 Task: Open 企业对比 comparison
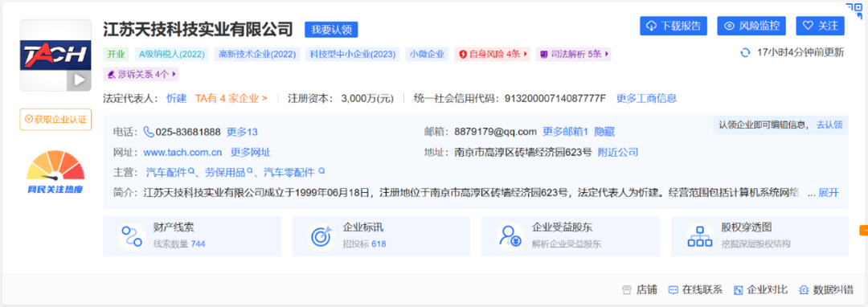(x=760, y=290)
